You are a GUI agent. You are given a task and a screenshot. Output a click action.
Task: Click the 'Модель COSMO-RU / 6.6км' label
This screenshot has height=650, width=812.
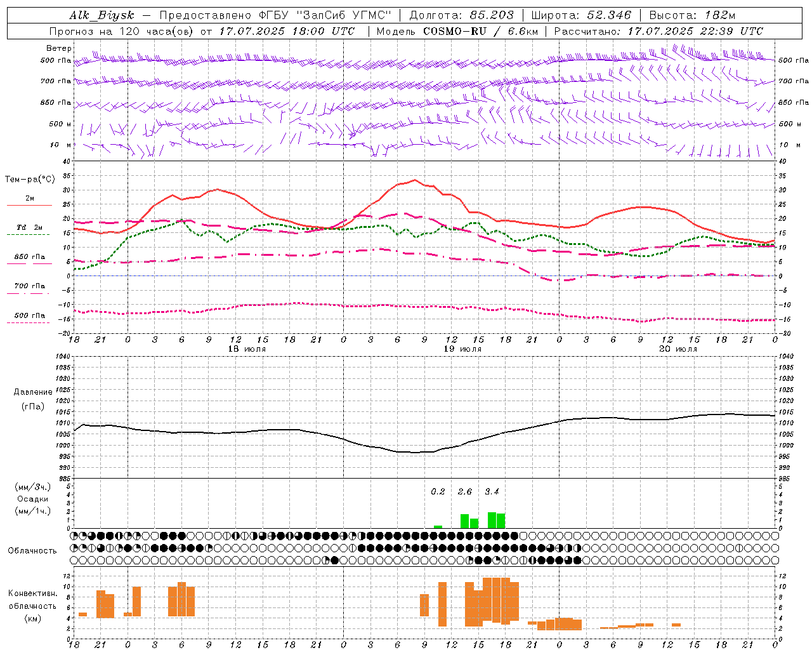(457, 31)
